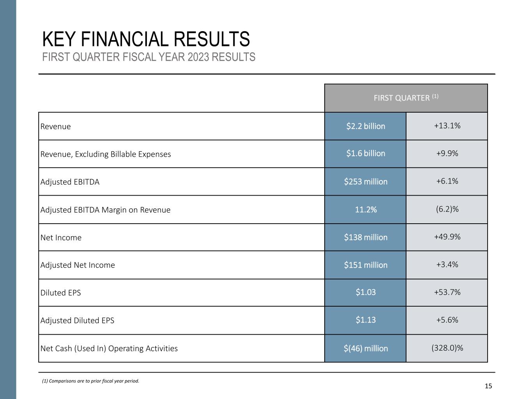Click the Key Financial Results title
Viewport: 532px width, 399px height.
click(146, 39)
